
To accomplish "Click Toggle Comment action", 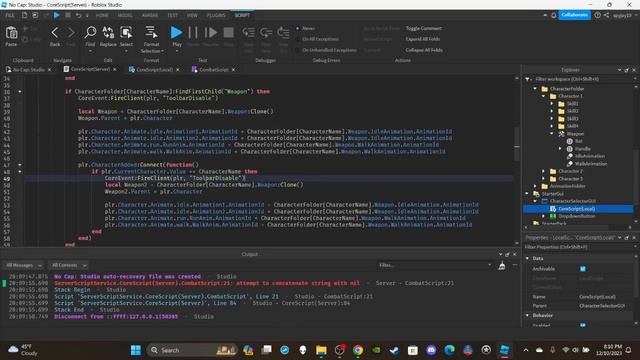I will (424, 28).
